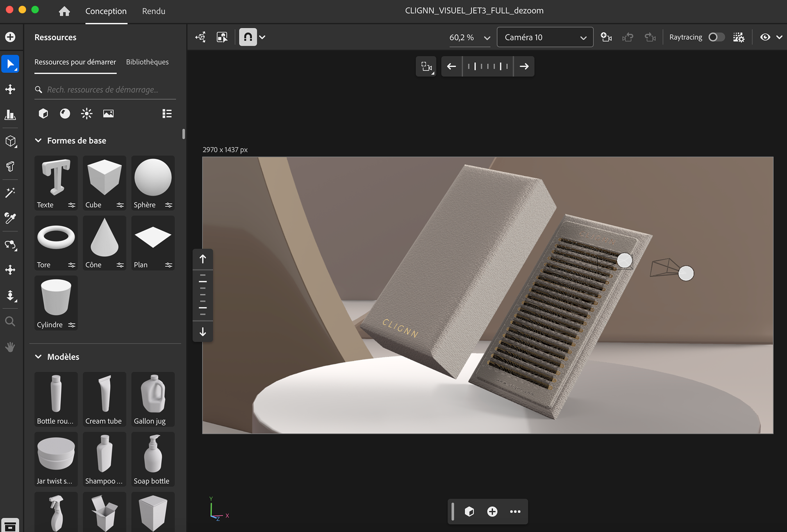Click the frame selection camera icon above canvas
The height and width of the screenshot is (532, 787).
pyautogui.click(x=426, y=66)
